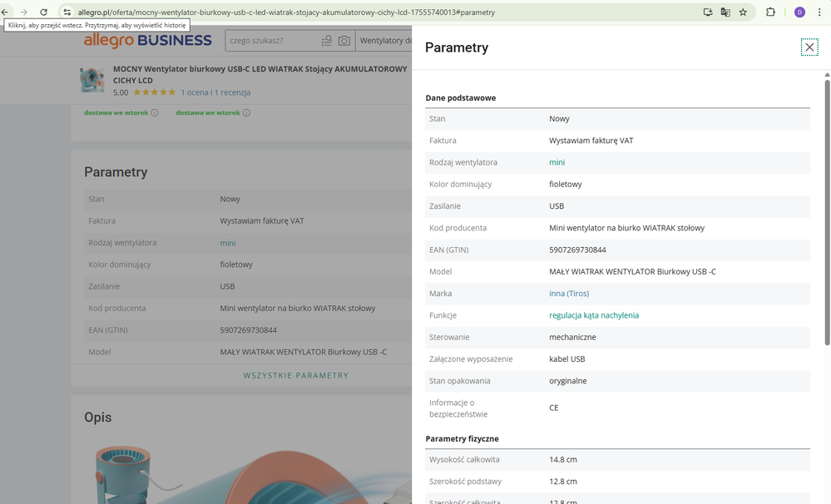Open the Chrome three-dot menu

coord(820,12)
